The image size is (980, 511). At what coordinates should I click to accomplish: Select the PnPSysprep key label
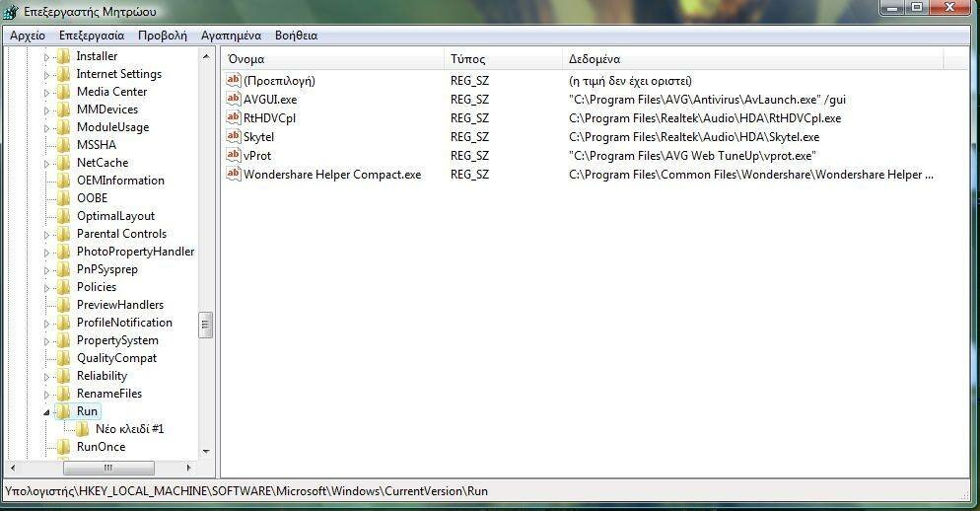click(106, 269)
